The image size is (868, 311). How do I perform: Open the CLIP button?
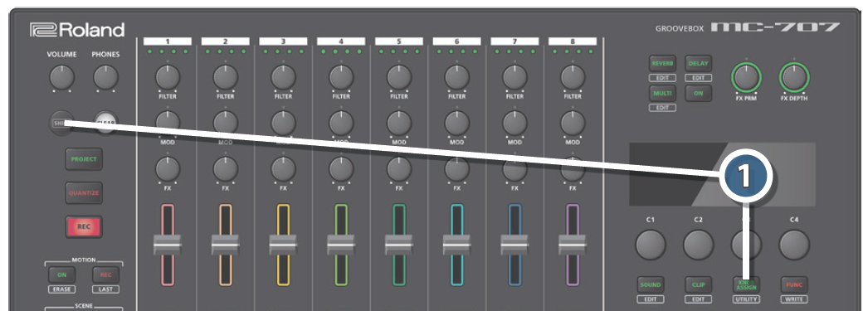(x=698, y=285)
